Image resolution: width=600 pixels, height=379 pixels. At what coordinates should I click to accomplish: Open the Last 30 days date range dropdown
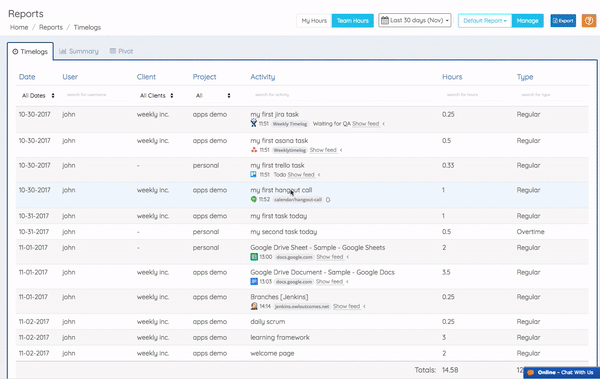415,20
